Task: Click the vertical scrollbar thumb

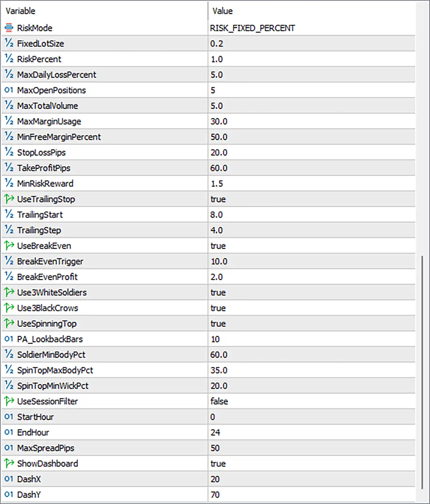Action: (x=422, y=372)
